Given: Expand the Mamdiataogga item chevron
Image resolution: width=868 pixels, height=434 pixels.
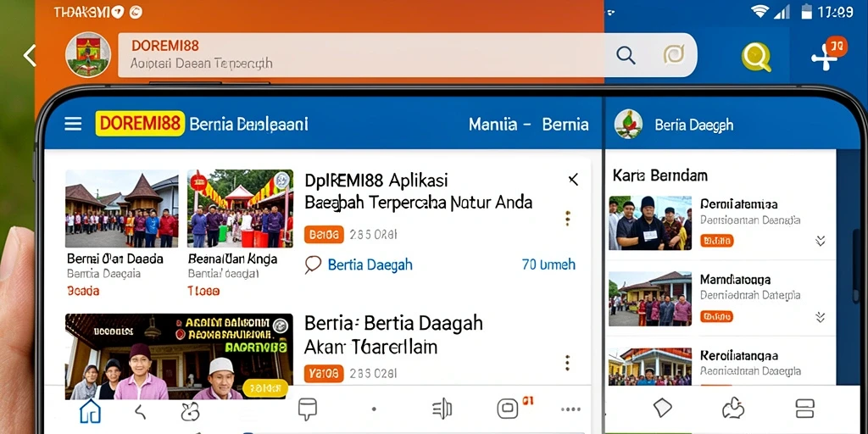Looking at the screenshot, I should [821, 317].
